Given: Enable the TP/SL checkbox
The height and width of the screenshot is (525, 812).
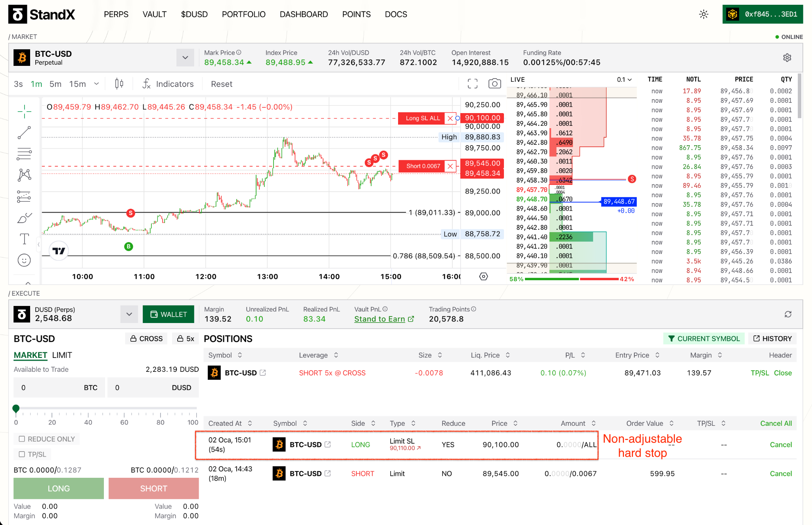Looking at the screenshot, I should coord(22,454).
